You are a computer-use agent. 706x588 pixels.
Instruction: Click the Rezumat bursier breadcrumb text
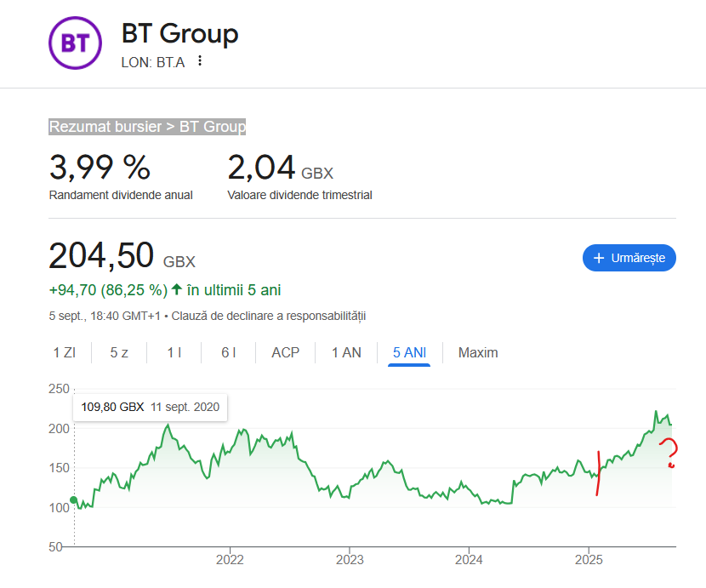[105, 127]
